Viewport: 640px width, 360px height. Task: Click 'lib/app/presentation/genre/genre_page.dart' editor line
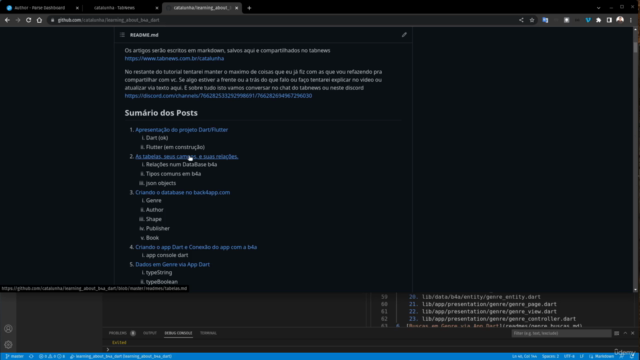pyautogui.click(x=489, y=304)
